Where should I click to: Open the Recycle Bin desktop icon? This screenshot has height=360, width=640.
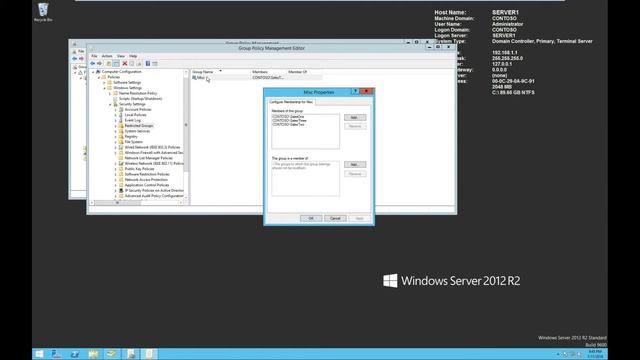click(43, 12)
